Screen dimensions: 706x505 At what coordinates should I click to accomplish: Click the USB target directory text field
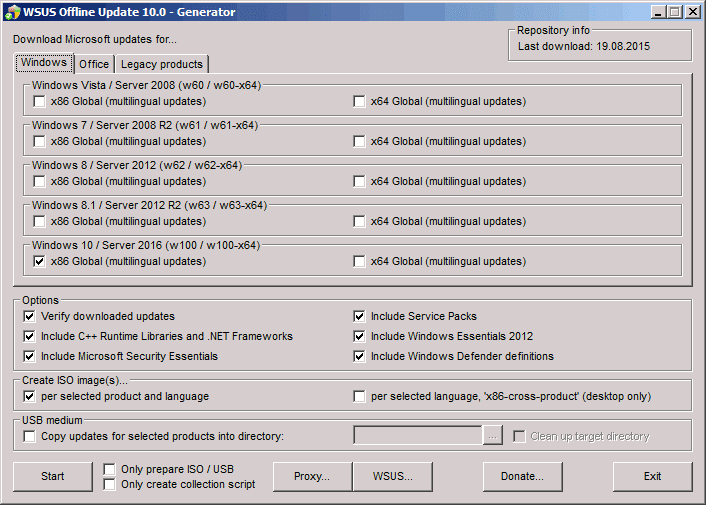418,436
